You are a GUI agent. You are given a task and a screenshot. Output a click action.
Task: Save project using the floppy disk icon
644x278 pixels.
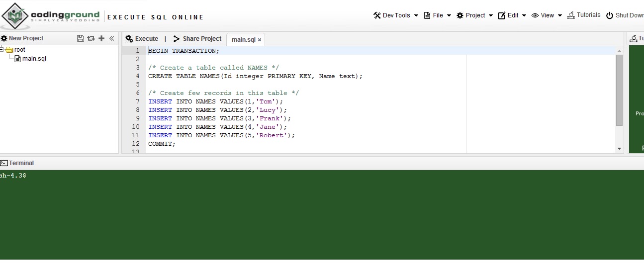click(81, 38)
